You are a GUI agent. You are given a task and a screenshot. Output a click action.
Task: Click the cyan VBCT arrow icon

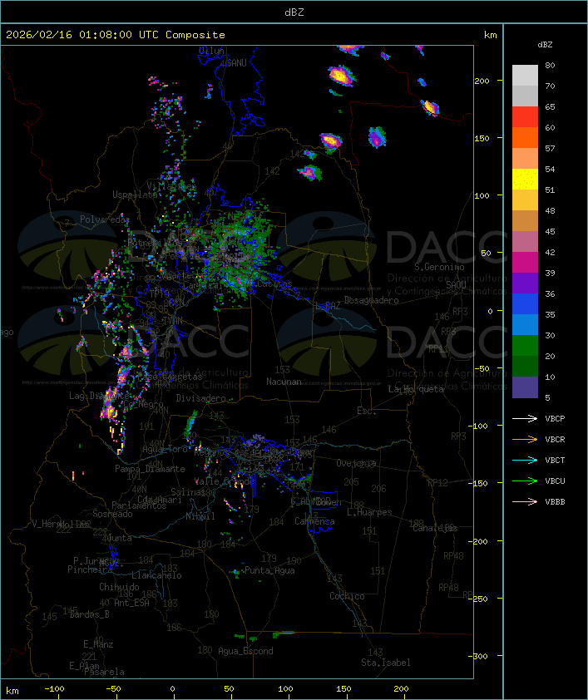pos(525,460)
